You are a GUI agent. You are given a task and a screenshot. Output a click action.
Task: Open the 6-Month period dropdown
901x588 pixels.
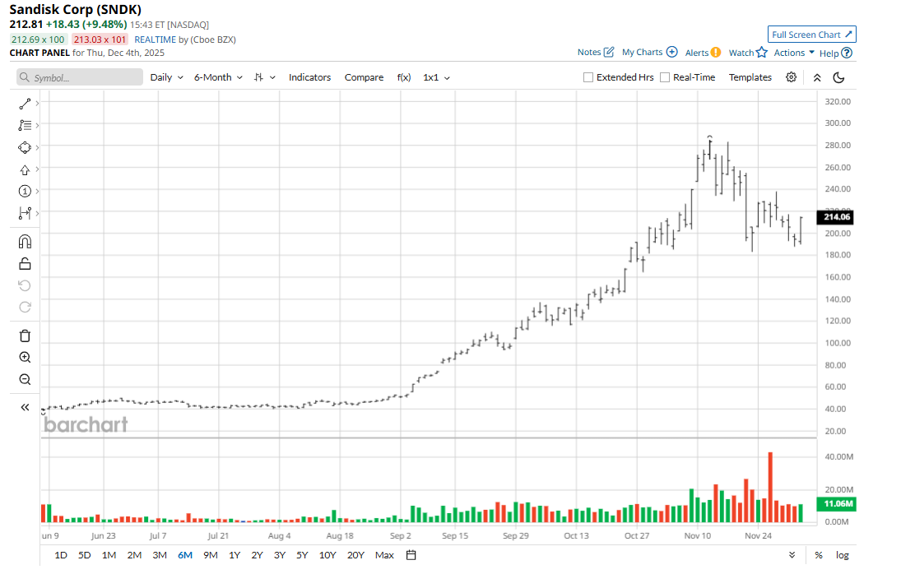pos(218,77)
